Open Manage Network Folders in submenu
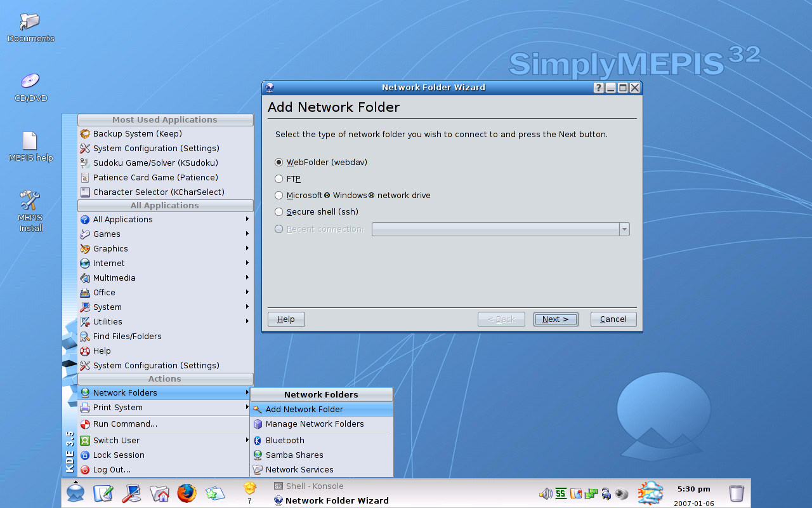The height and width of the screenshot is (508, 812). [322, 424]
